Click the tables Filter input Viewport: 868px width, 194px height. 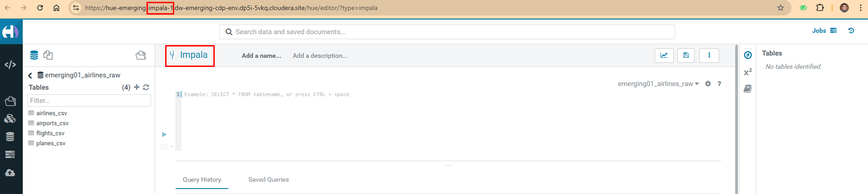(x=89, y=101)
